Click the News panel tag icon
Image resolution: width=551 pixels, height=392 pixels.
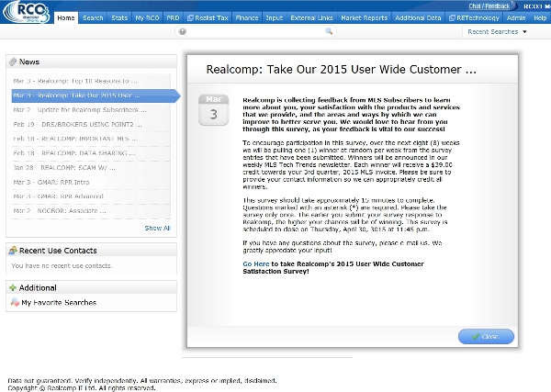(13, 62)
